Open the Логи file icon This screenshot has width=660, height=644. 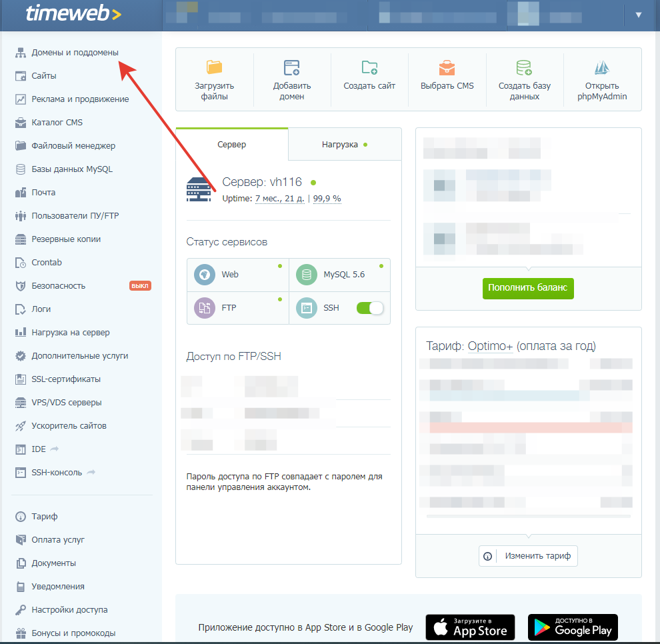point(20,309)
